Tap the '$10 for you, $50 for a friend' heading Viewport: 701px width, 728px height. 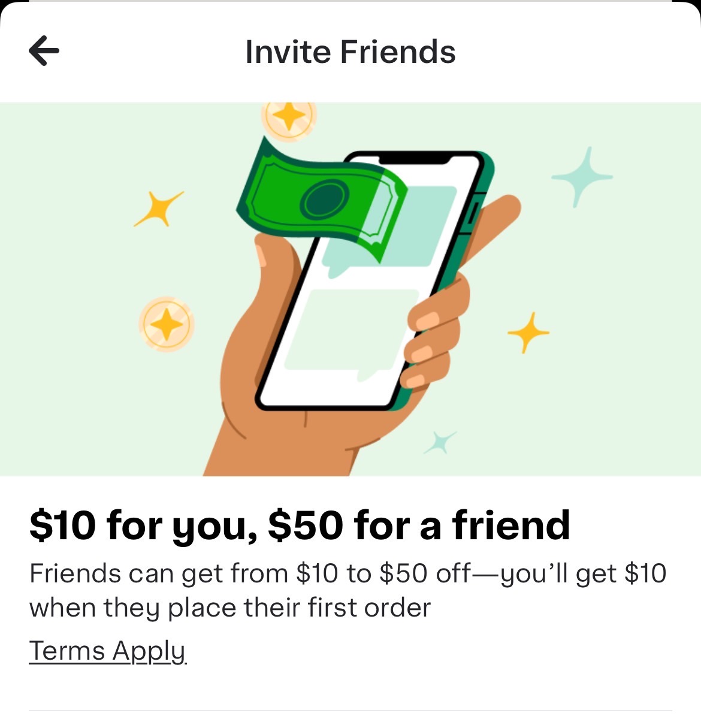[300, 525]
